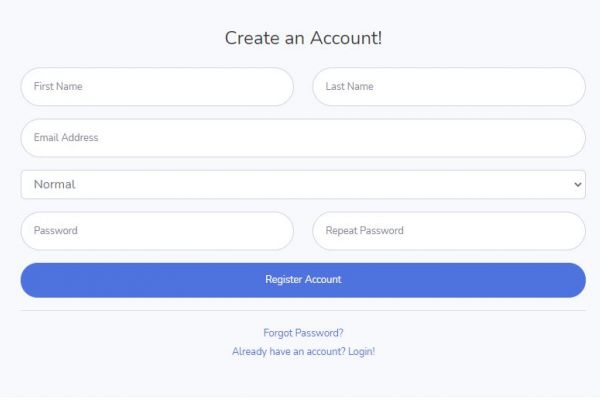Click the 'Normal' selected value text
Screen dimensions: 600x400
coord(55,184)
